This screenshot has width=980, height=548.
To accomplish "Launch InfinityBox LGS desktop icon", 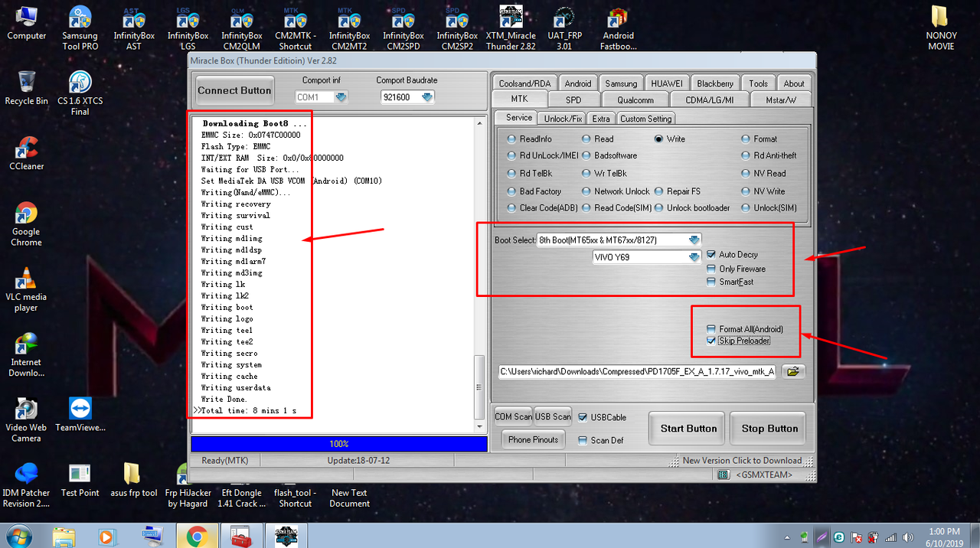I will pyautogui.click(x=188, y=28).
